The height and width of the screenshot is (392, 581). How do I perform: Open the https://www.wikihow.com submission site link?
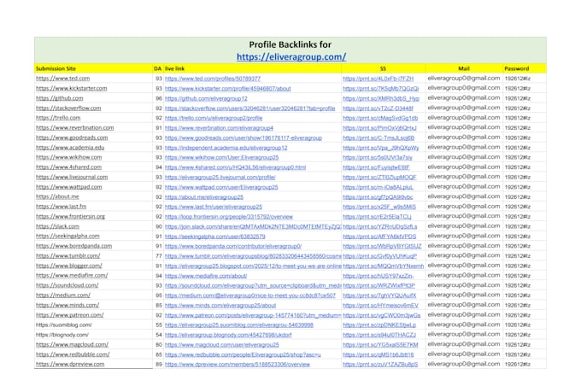(68, 157)
